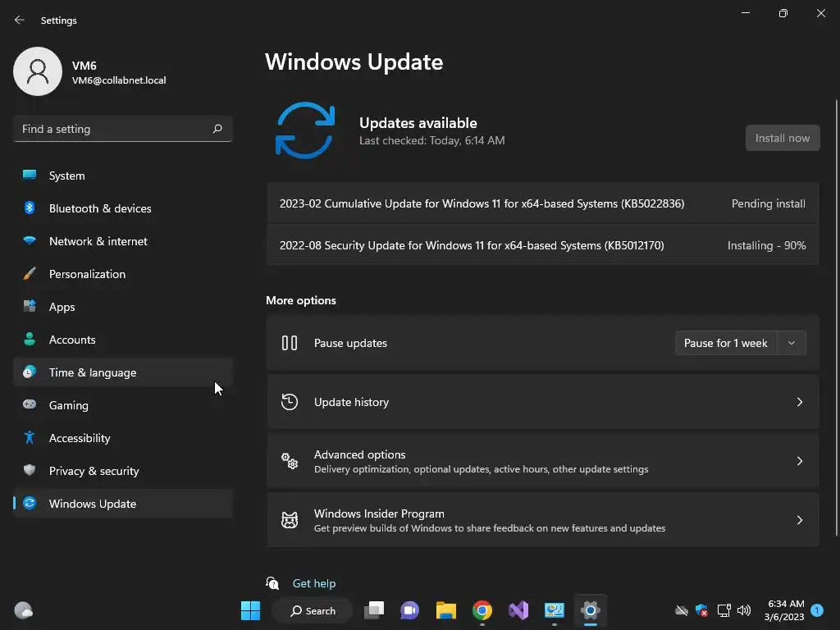Open the VM6@collabnet.local account email
Viewport: 840px width, 630px height.
pos(119,80)
